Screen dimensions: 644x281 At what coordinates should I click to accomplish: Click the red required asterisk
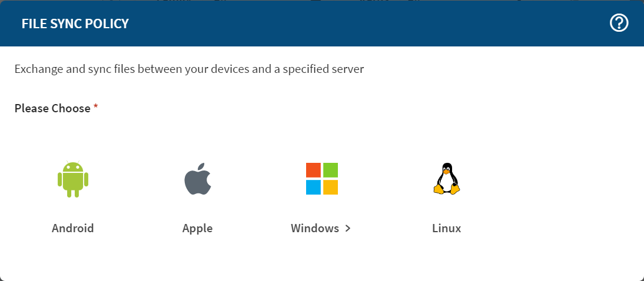(95, 107)
